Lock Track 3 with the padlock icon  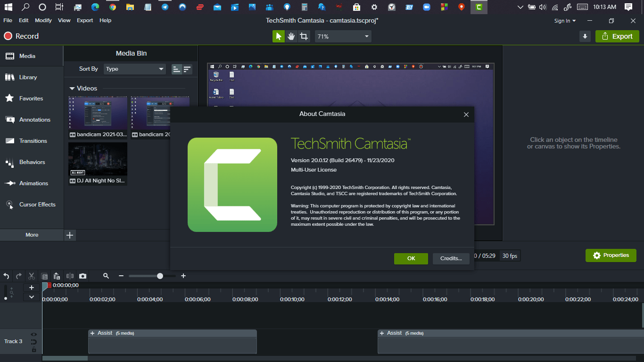34,349
